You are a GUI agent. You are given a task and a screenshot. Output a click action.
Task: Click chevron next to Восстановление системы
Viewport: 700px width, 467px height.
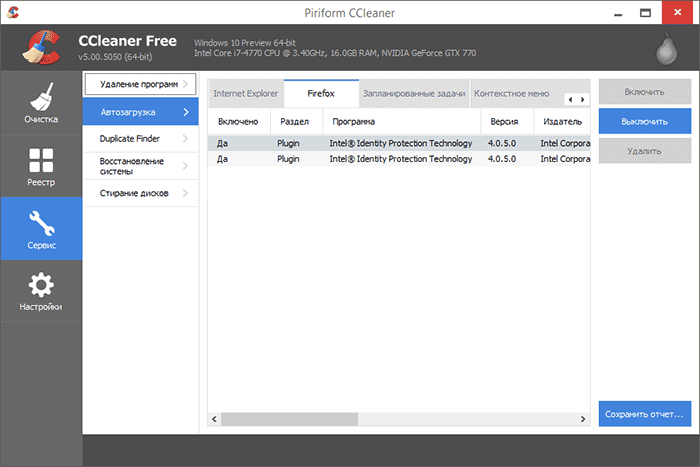[x=185, y=166]
